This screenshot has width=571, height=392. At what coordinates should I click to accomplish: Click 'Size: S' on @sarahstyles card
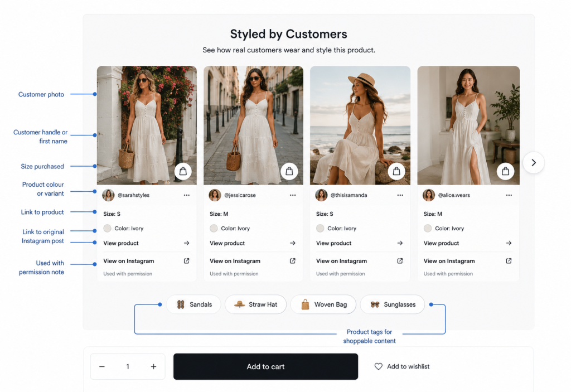pos(112,214)
